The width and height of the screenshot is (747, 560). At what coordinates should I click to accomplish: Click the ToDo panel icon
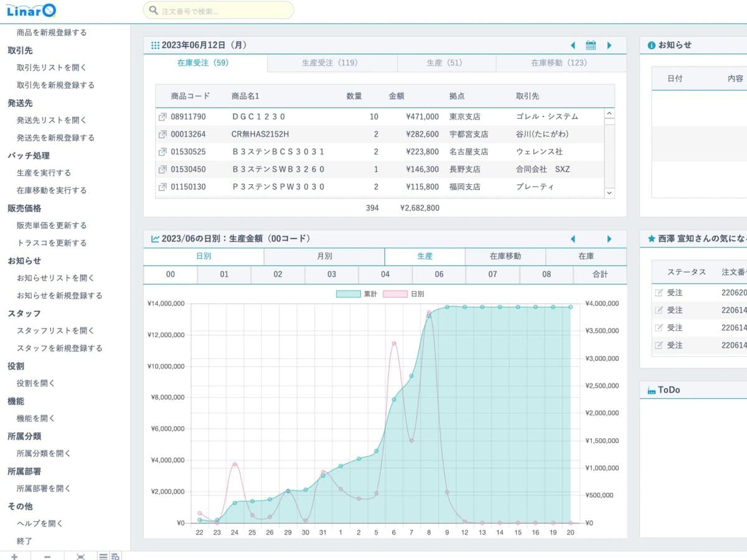click(651, 390)
